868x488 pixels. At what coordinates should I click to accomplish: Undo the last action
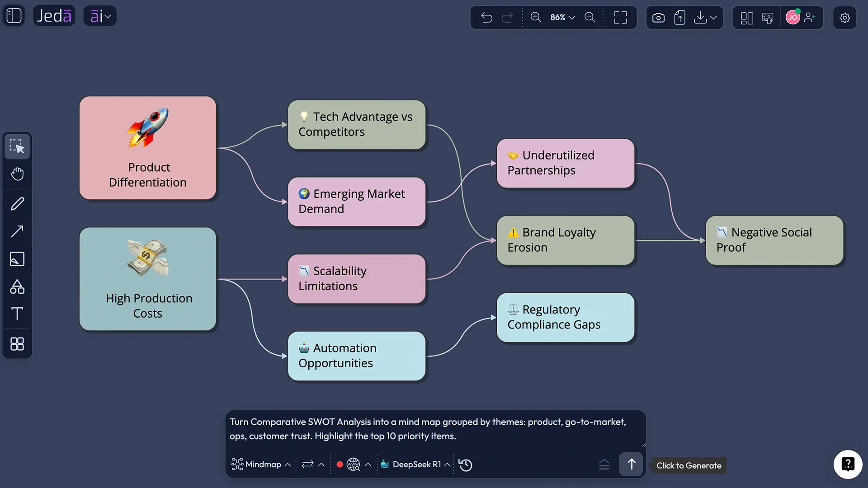point(486,18)
